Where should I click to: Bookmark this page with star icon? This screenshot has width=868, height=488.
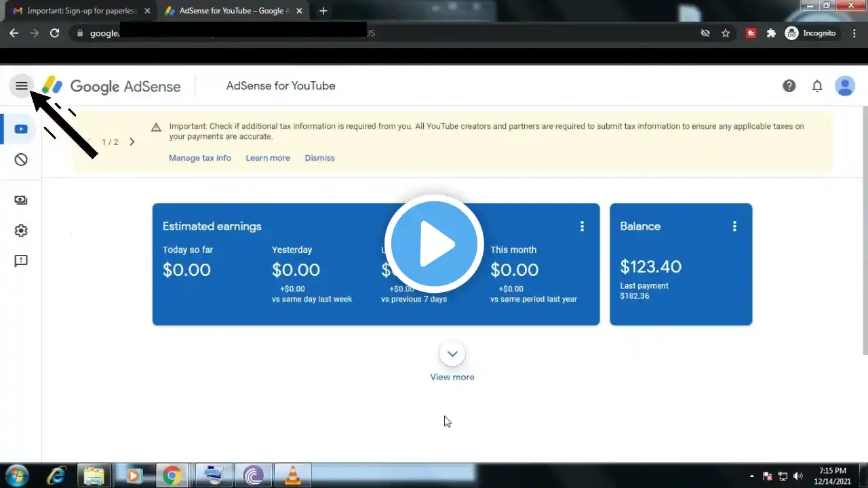(726, 33)
